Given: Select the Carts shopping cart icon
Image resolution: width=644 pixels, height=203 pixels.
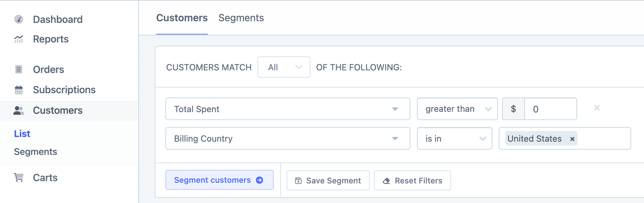Looking at the screenshot, I should pyautogui.click(x=19, y=178).
